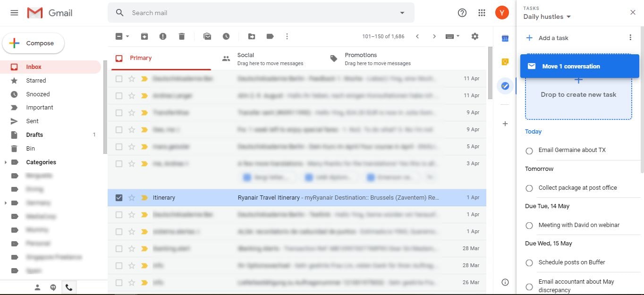The width and height of the screenshot is (644, 295).
Task: Expand the search options dropdown arrow
Action: (402, 13)
